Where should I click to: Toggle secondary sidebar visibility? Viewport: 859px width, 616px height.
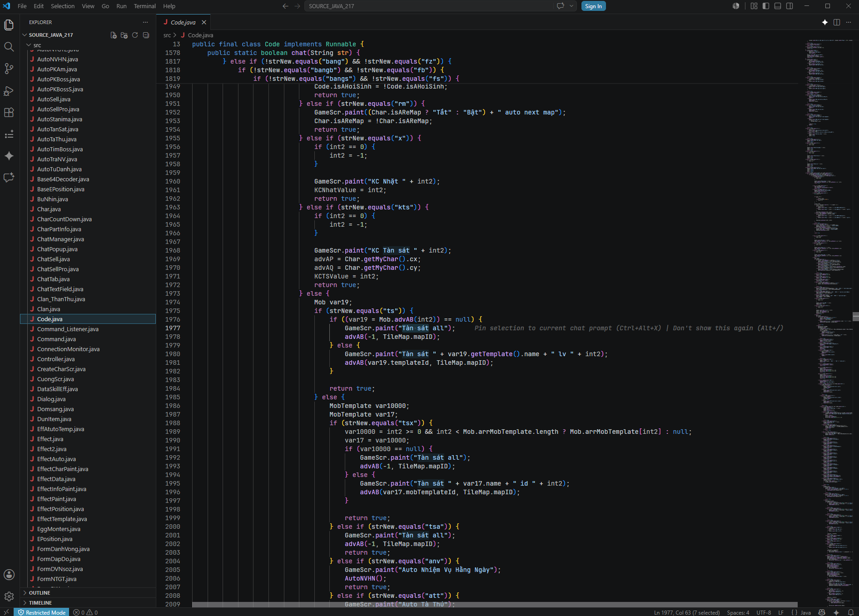coord(789,6)
